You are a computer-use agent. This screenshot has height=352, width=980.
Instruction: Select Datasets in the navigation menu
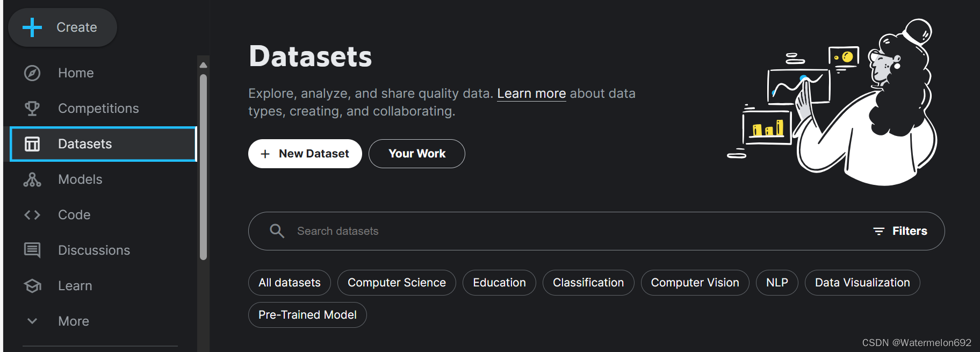pos(84,143)
